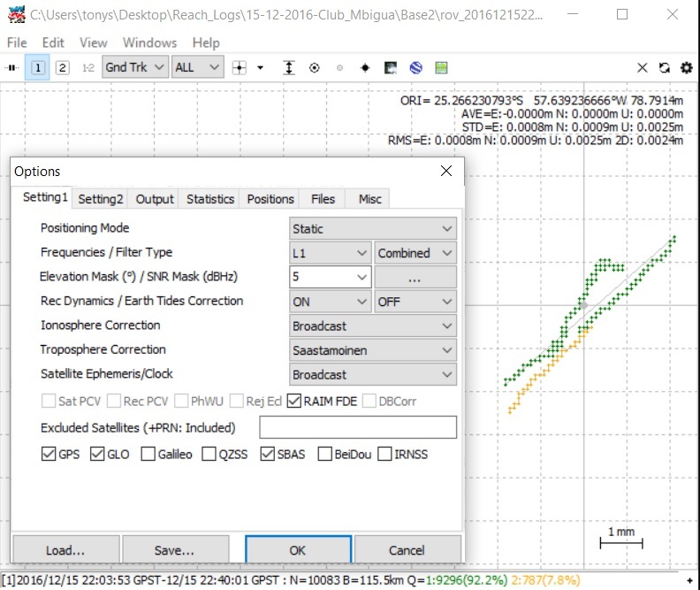
Task: Open the Google Earth view globe icon
Action: [x=416, y=68]
